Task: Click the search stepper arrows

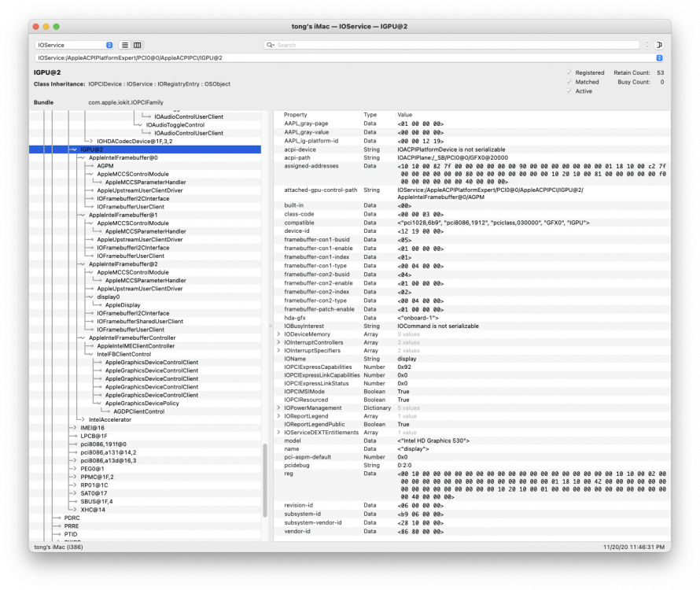Action: pyautogui.click(x=647, y=45)
